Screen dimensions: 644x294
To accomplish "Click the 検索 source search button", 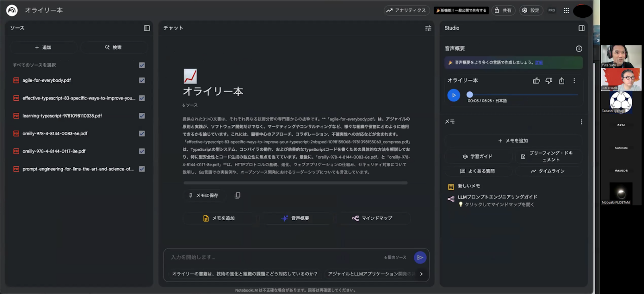I will 114,48.
